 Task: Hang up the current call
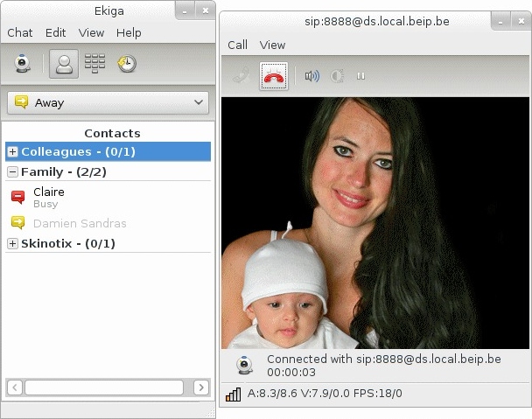point(274,76)
